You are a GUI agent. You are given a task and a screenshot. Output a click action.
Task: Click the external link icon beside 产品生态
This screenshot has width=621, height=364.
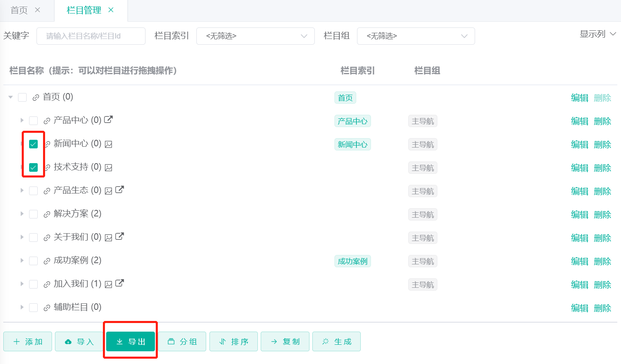(x=120, y=190)
